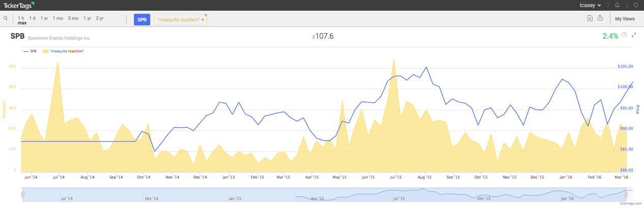Viewport: 644px width, 208px height.
Task: Toggle SPB series in chart legend
Action: [30, 51]
